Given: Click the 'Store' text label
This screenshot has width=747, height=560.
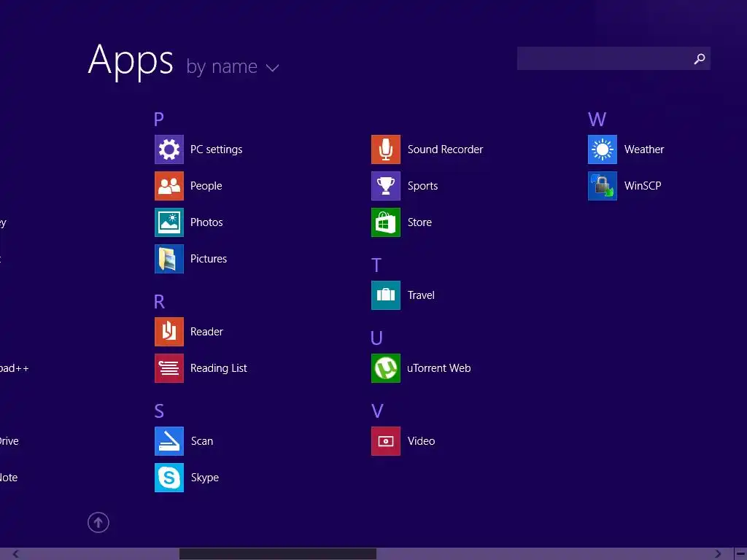Looking at the screenshot, I should 419,222.
